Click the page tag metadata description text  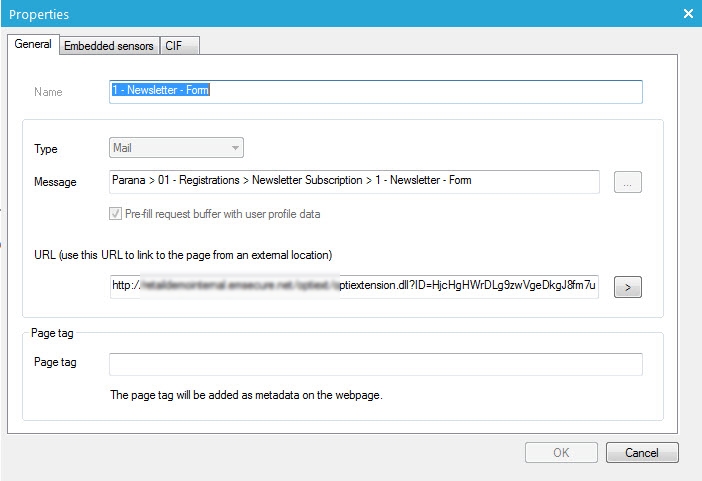point(246,395)
